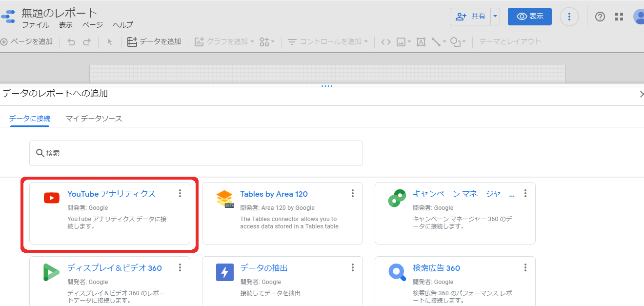Switch to the マイデータソース tab
This screenshot has width=644, height=306.
(94, 119)
